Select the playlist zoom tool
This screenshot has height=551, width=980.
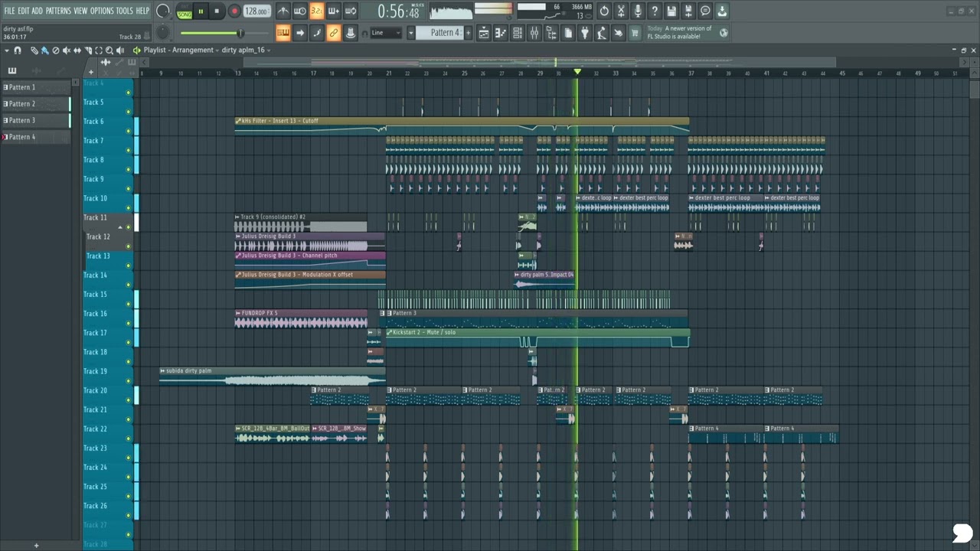pos(109,51)
